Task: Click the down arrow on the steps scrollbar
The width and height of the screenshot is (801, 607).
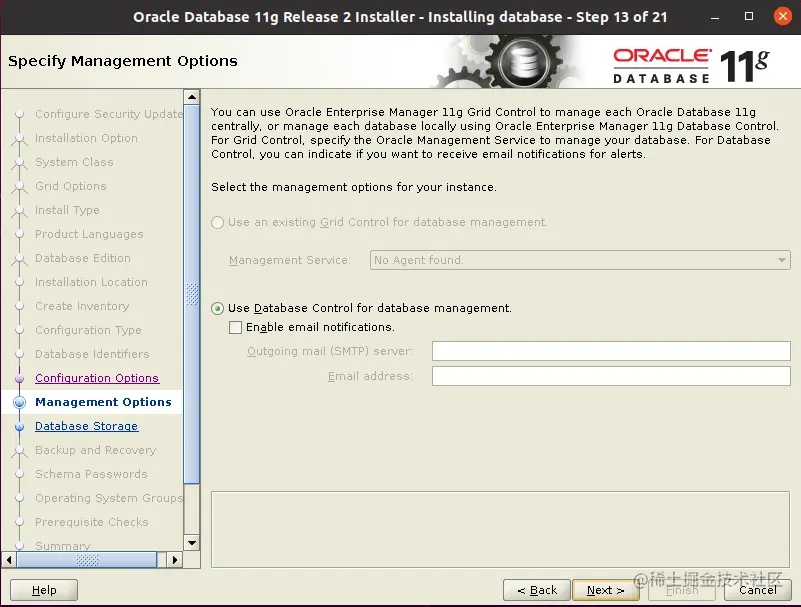Action: [x=192, y=543]
